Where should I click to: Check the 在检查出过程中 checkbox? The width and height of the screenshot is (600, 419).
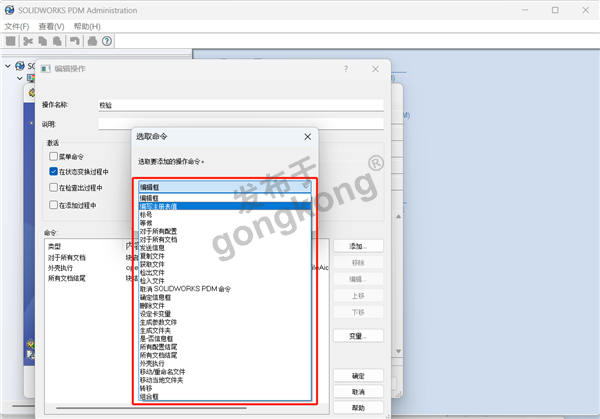pyautogui.click(x=53, y=187)
